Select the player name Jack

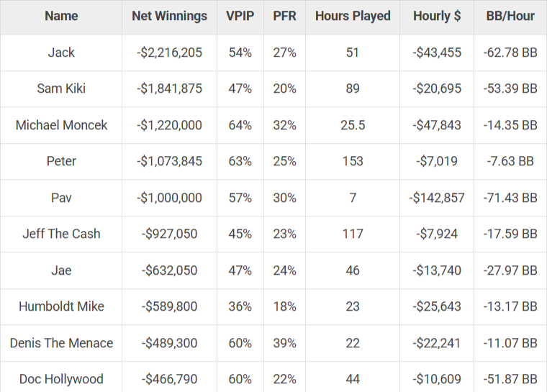tap(61, 53)
